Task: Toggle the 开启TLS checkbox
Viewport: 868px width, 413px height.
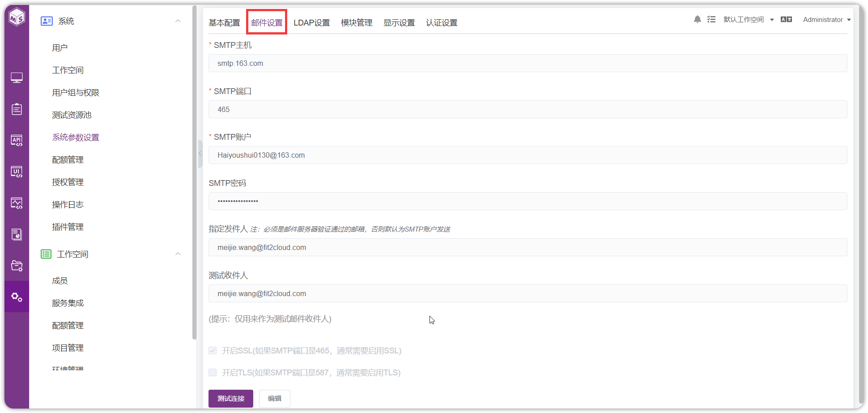Action: 213,372
